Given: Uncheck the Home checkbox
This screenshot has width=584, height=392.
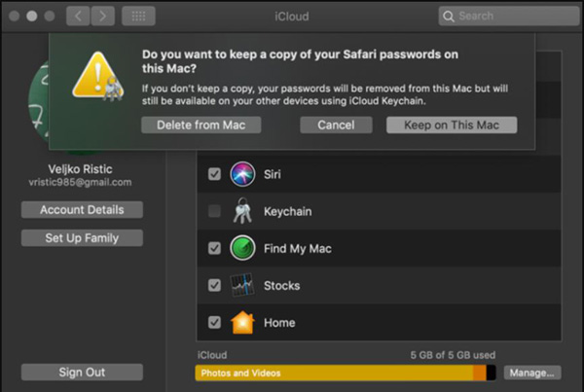Looking at the screenshot, I should [214, 322].
